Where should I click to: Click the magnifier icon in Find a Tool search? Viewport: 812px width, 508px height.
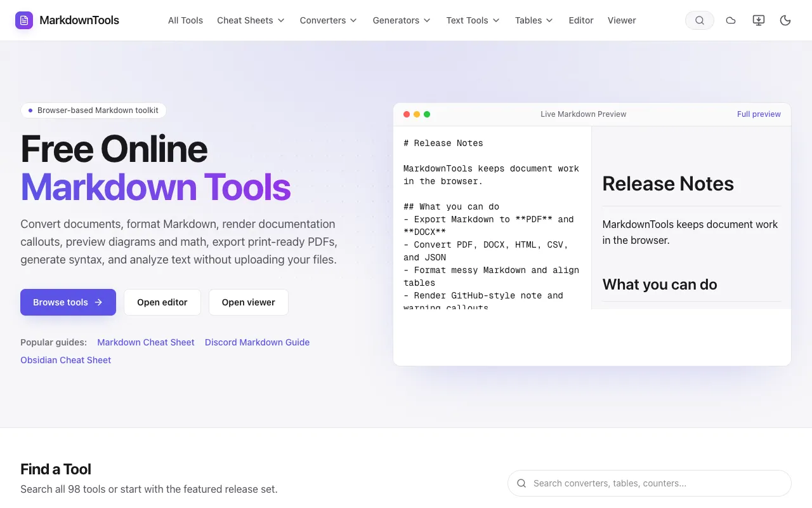(x=521, y=483)
